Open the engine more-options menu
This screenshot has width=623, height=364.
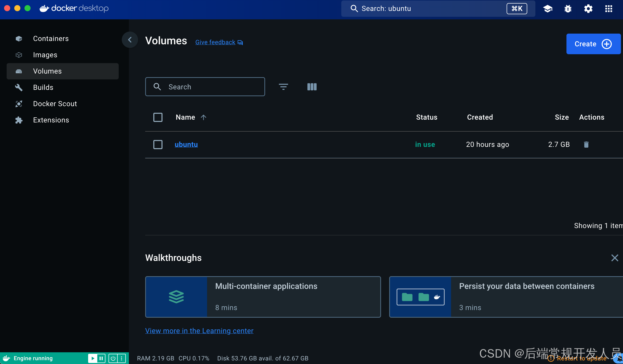(x=121, y=358)
